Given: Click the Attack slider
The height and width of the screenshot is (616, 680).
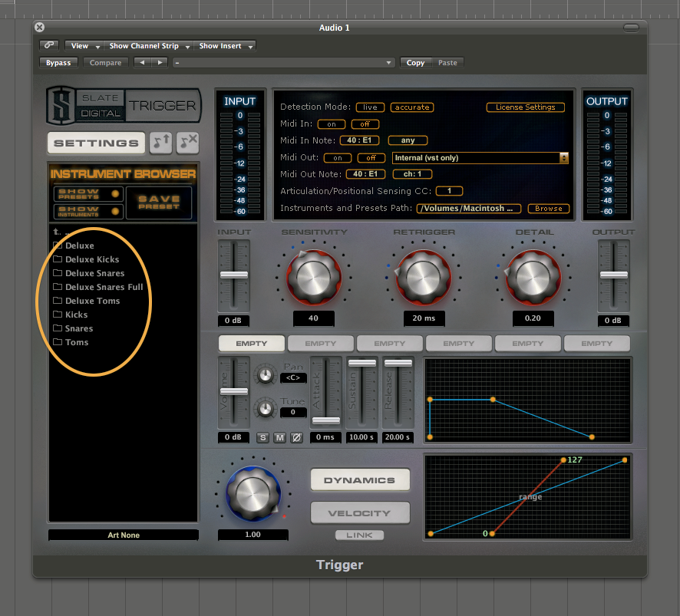Looking at the screenshot, I should pyautogui.click(x=326, y=420).
